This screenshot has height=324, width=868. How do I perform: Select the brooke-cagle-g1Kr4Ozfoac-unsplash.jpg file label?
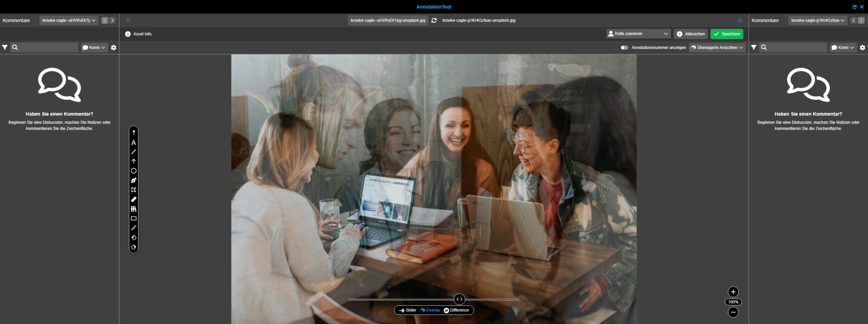click(x=479, y=20)
